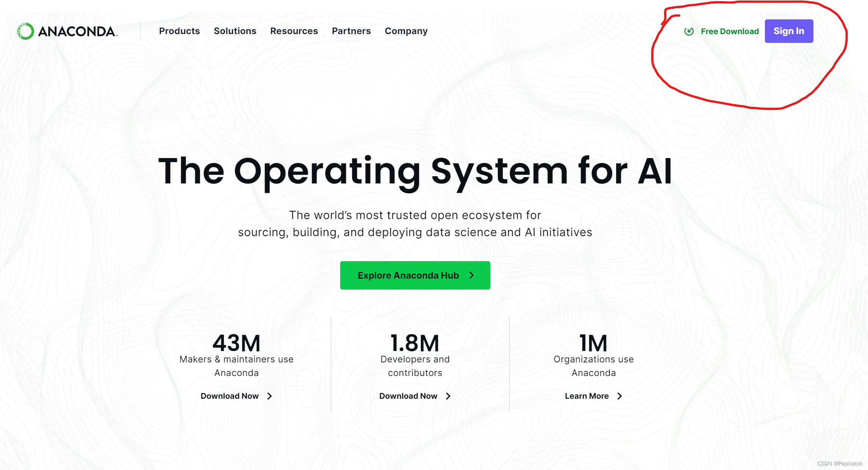Click chevron next to 1.8M Download Now
Screen dimensions: 868x470
[448, 396]
